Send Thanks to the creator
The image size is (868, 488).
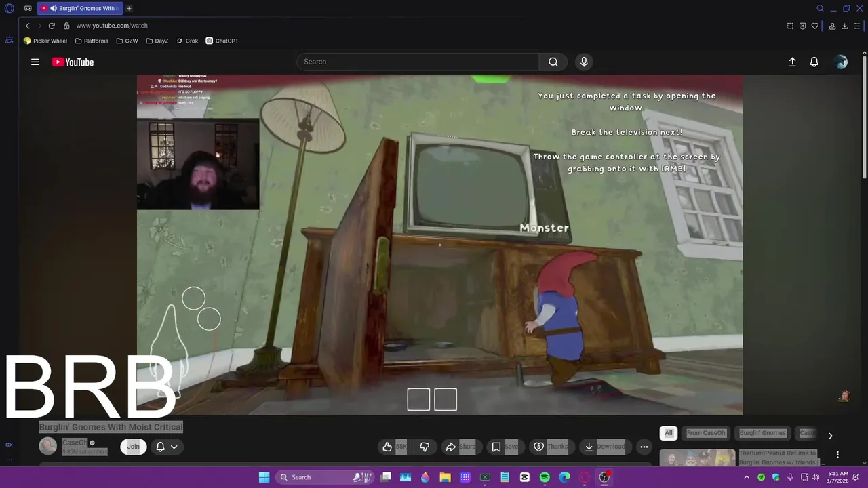point(551,447)
